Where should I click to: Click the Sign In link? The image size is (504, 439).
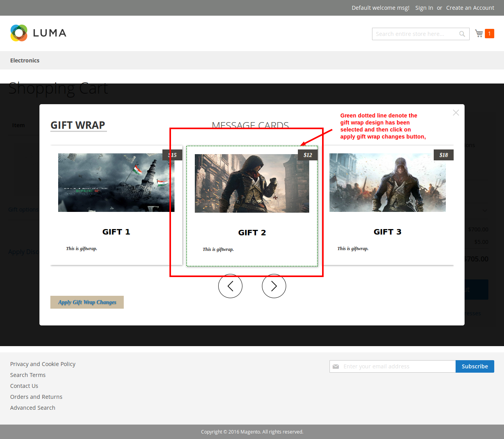(x=424, y=8)
